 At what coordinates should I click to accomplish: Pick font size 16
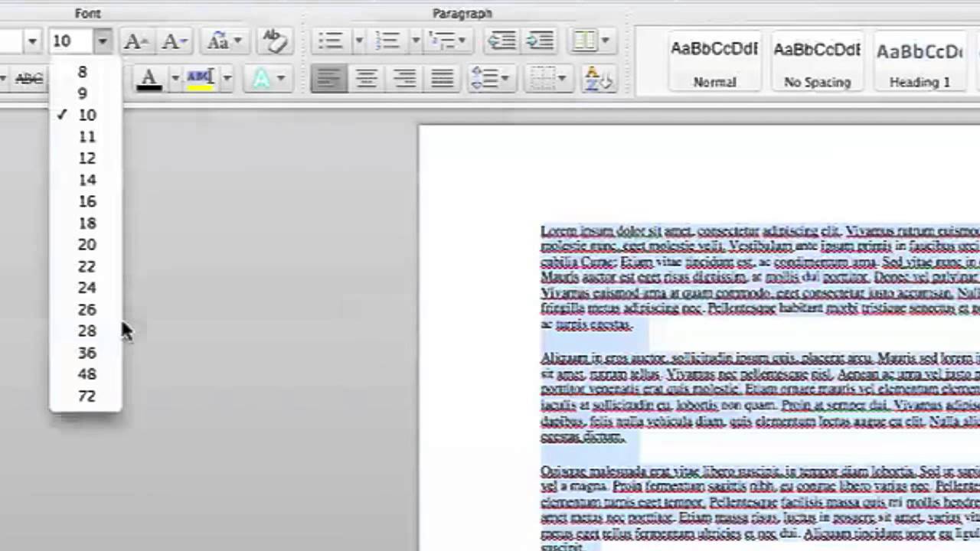point(86,201)
